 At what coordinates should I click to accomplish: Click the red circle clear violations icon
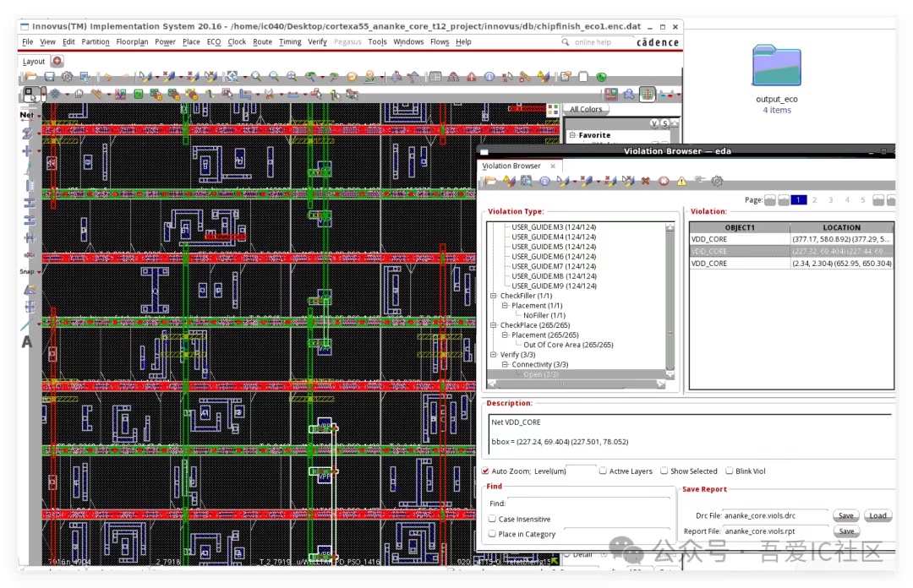pos(664,181)
